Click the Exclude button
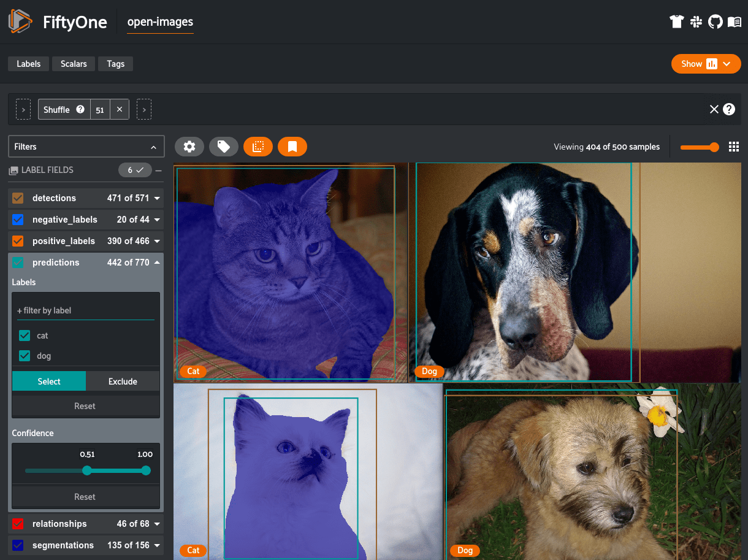 click(x=123, y=382)
